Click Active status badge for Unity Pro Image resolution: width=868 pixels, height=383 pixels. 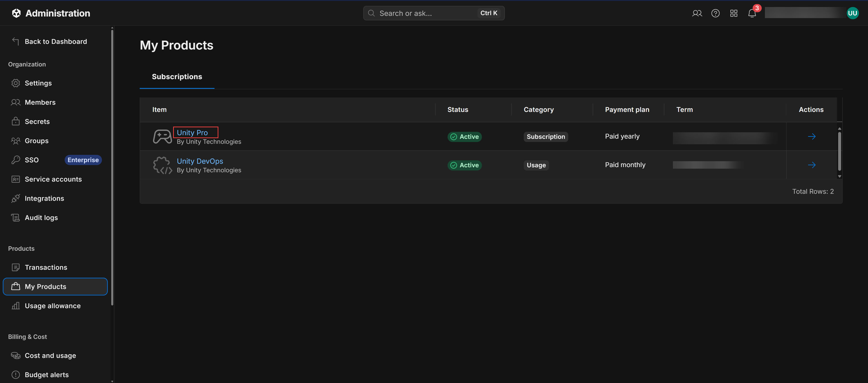[x=464, y=137]
